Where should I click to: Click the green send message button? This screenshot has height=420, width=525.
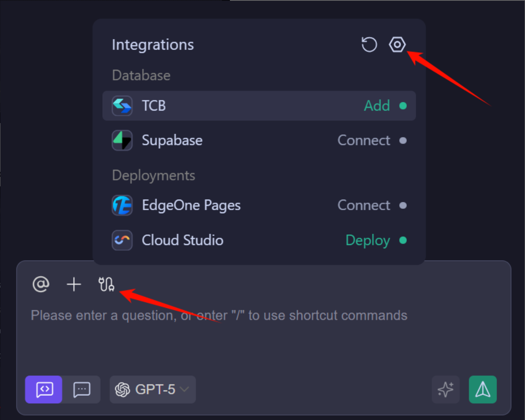(x=483, y=389)
